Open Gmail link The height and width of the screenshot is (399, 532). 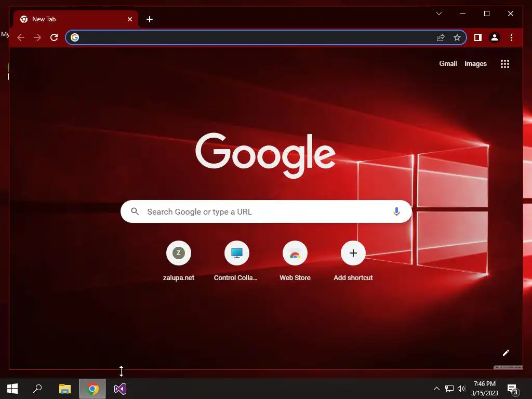point(448,64)
